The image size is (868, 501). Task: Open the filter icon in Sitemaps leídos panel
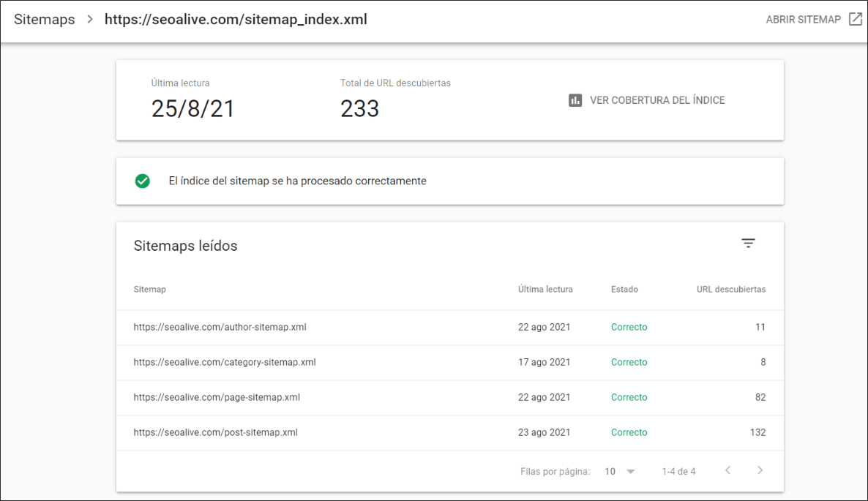[748, 242]
